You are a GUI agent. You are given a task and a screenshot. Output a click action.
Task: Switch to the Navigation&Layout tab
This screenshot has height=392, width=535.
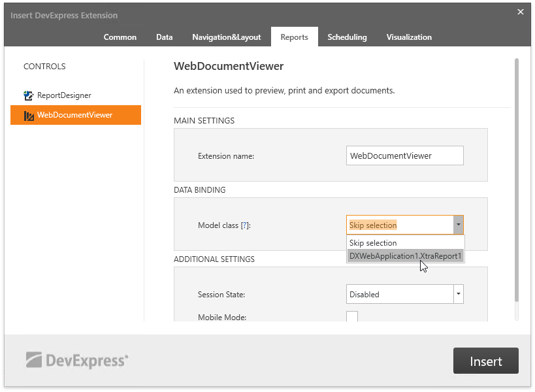click(226, 37)
